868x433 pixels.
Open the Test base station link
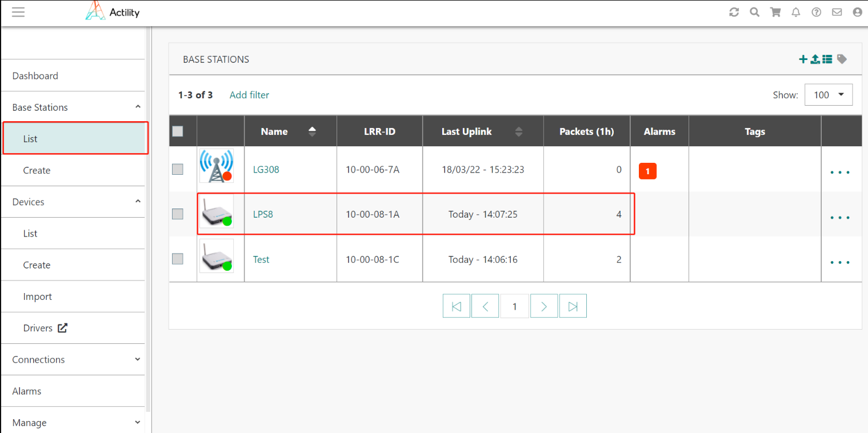pos(261,259)
